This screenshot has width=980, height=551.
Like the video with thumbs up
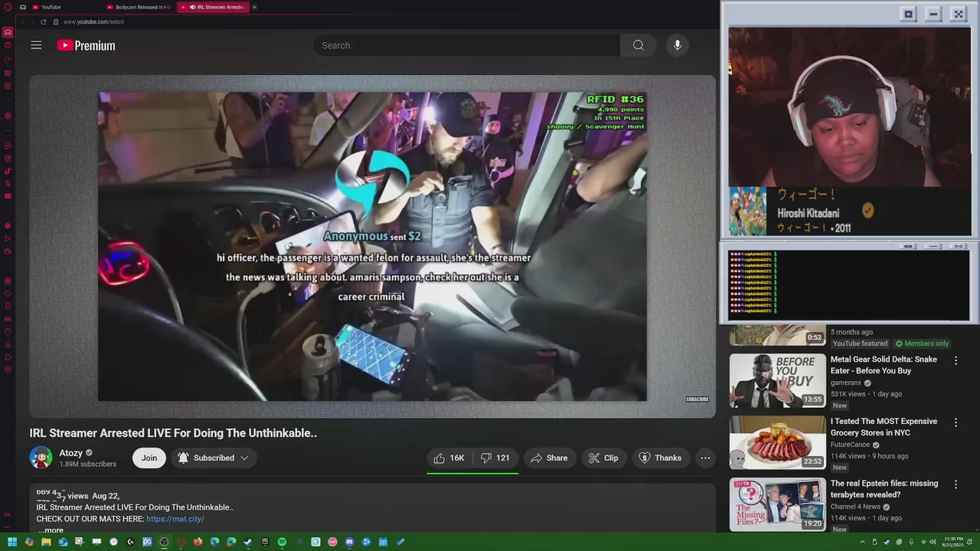click(x=449, y=458)
